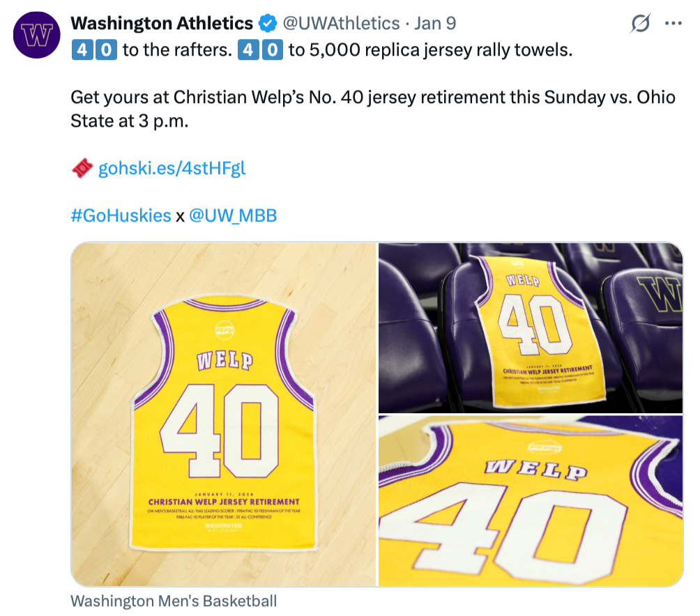Open the Washington Athletics display name
Viewport: 700px width, 616px height.
pos(162,24)
